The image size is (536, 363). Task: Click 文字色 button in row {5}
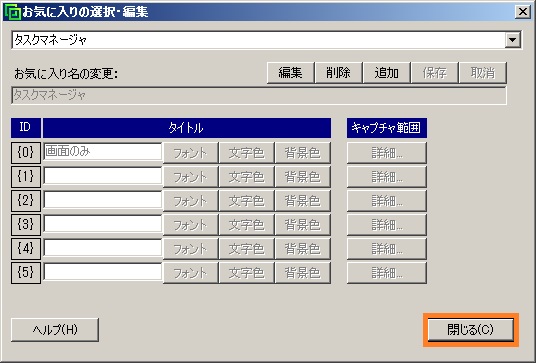[x=246, y=273]
